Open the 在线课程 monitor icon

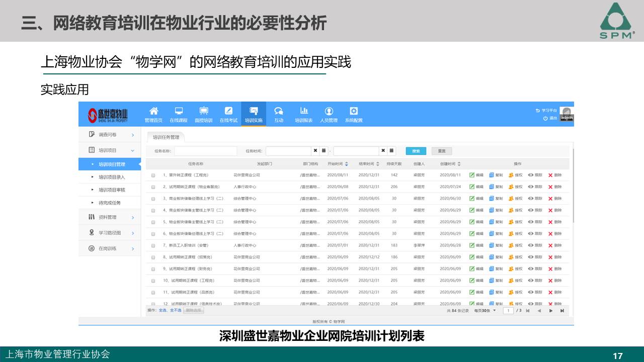click(178, 111)
